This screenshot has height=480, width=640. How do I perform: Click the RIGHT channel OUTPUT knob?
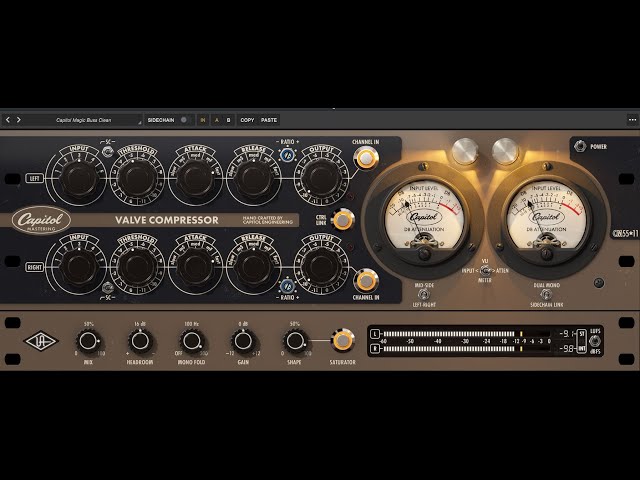[321, 267]
